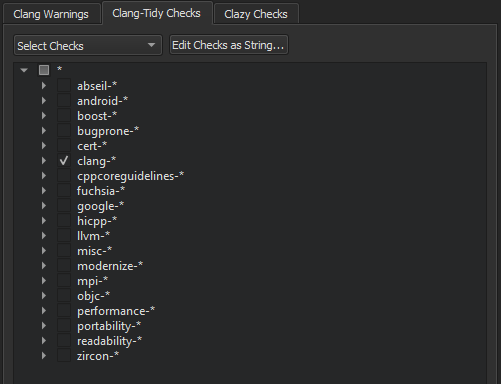Enable the google-* checkbox
Screen dimensions: 501x384
64,206
